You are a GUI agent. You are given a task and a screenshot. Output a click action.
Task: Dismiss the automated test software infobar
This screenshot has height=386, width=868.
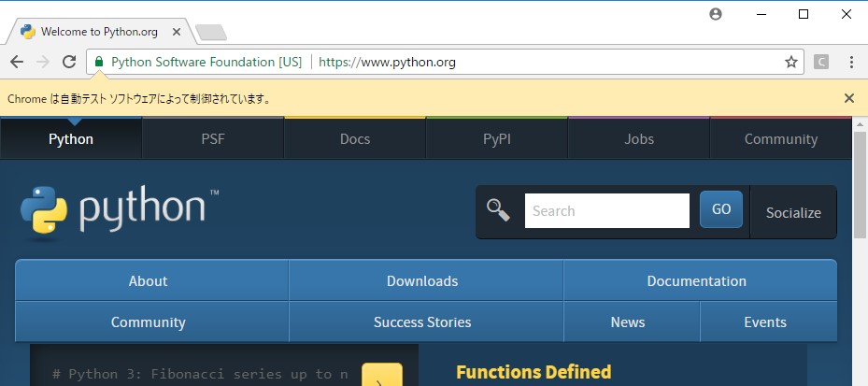point(848,98)
